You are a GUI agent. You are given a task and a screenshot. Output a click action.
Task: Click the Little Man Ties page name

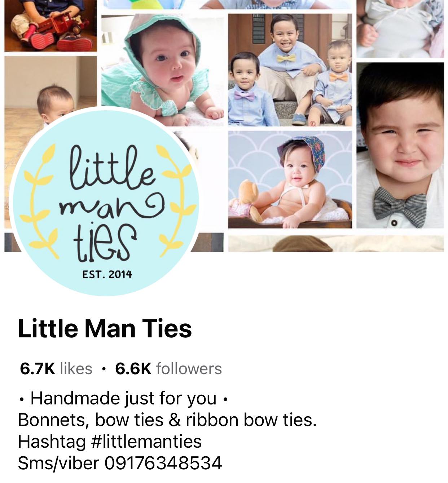[105, 328]
